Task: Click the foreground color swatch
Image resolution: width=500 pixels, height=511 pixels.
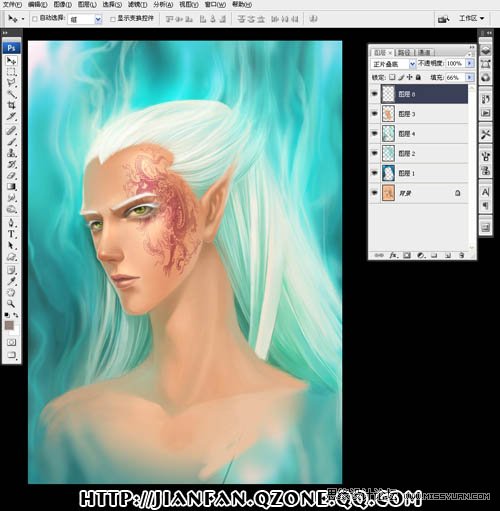Action: pos(9,325)
